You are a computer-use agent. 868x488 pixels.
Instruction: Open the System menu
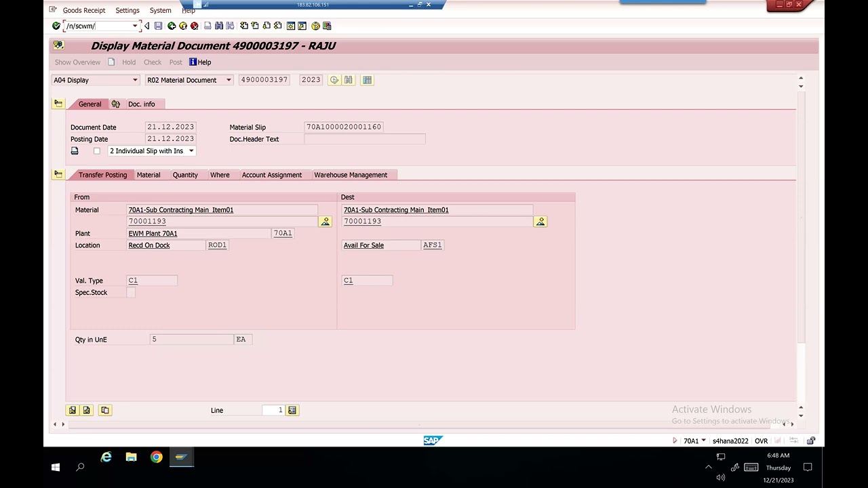(x=161, y=10)
